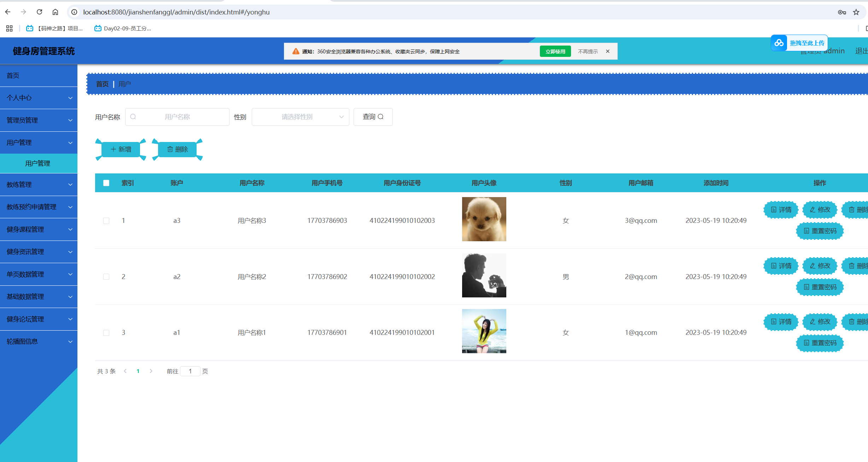Click the previous page arrow in pagination
This screenshot has width=868, height=462.
[125, 371]
